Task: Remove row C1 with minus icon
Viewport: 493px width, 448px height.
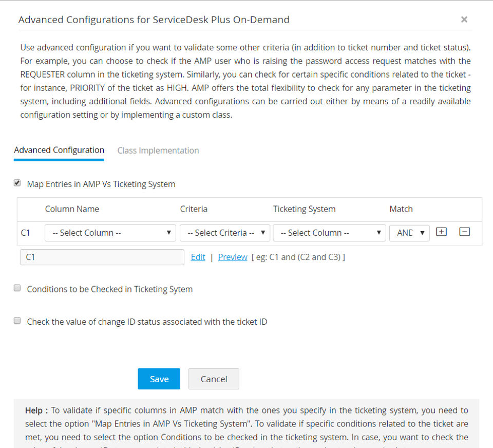Action: point(464,232)
